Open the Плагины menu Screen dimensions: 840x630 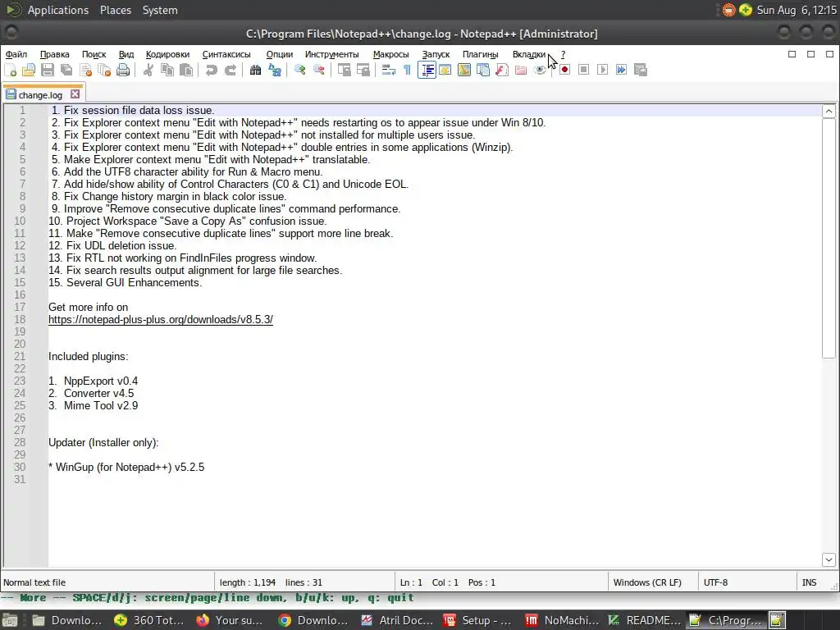481,54
